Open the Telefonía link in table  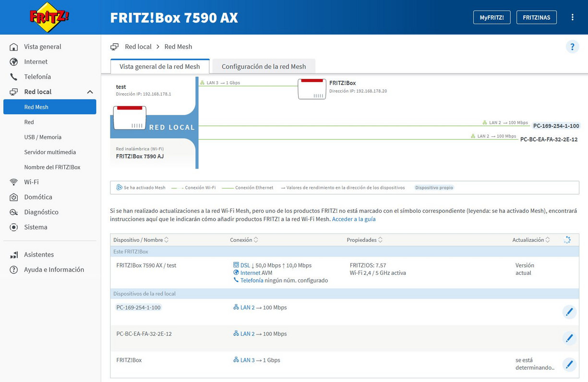point(252,280)
